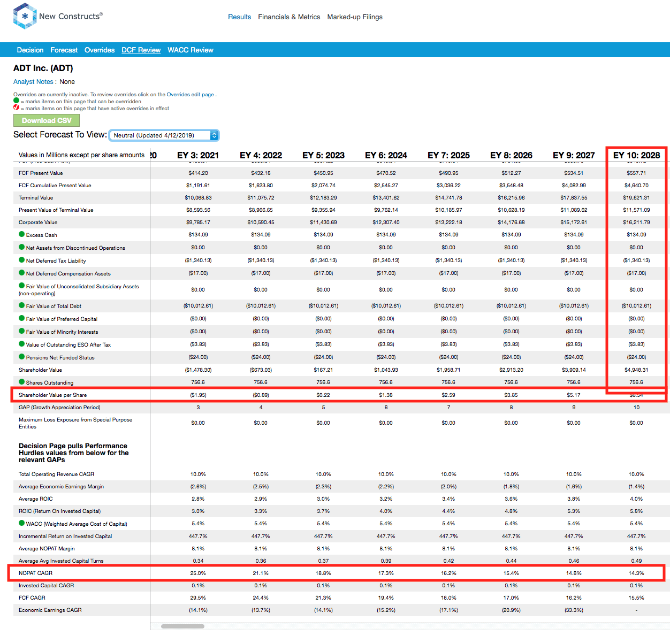
Task: Click the Total Operating Revenue CAGR label
Action: 56,474
